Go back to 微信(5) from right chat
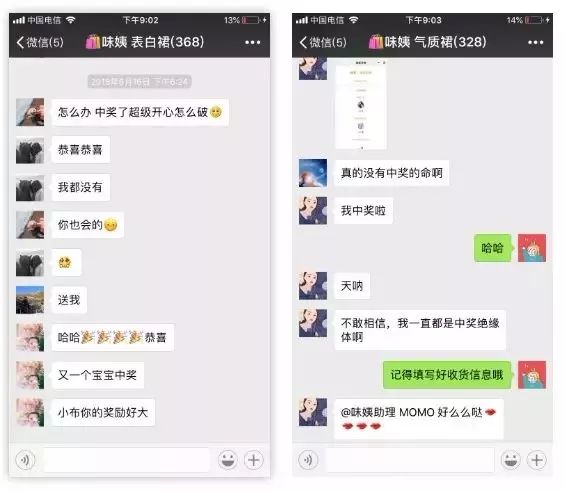Viewport: 566px width, 491px height. pos(323,42)
